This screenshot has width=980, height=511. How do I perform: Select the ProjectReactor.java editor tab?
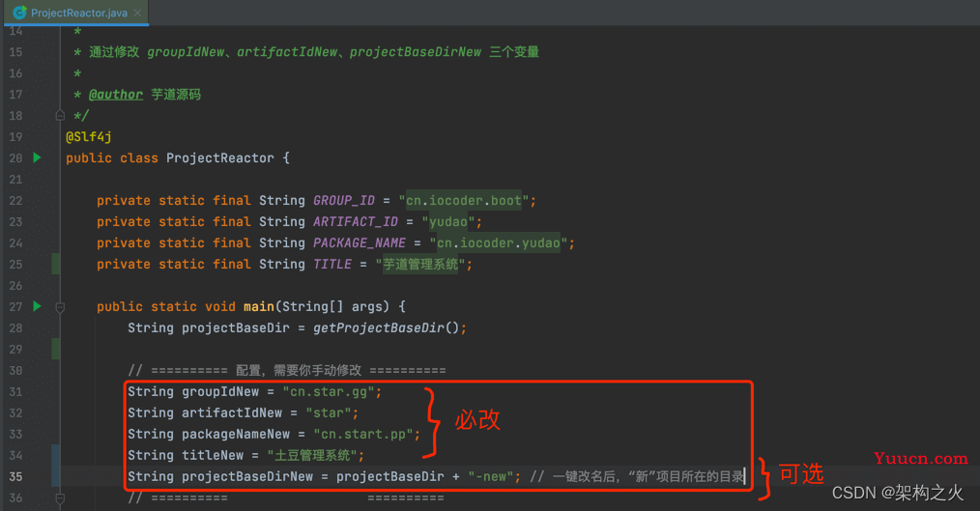(x=76, y=13)
